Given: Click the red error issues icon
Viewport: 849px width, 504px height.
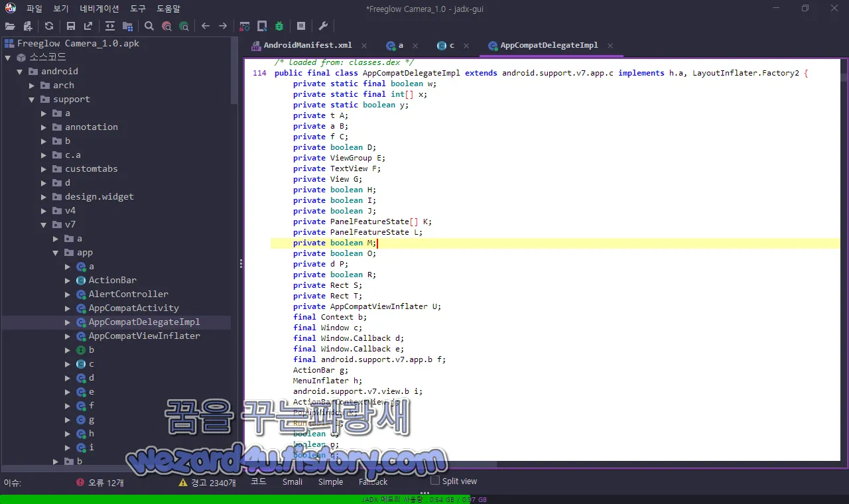Looking at the screenshot, I should pyautogui.click(x=80, y=483).
